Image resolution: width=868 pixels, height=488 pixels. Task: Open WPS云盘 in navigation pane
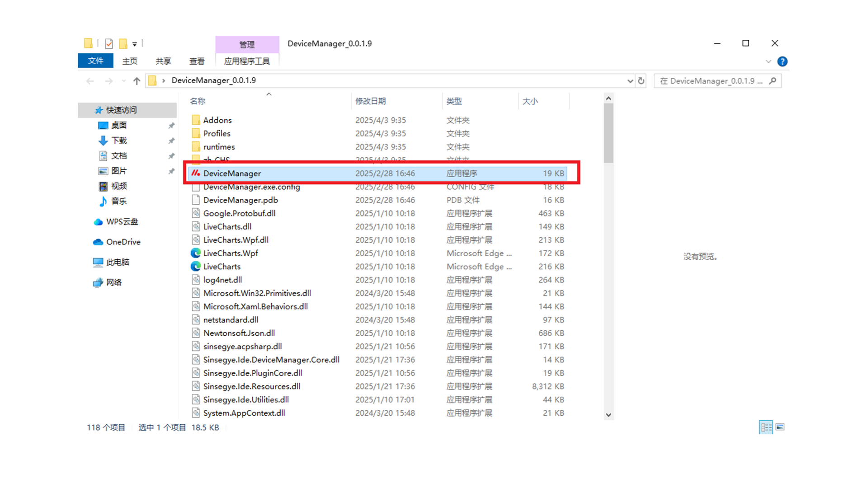122,221
